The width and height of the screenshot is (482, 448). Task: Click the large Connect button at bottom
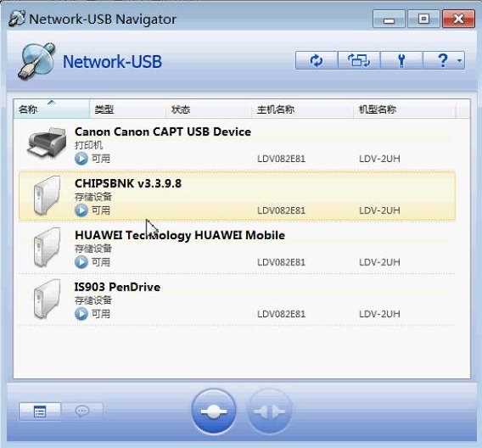(x=214, y=412)
